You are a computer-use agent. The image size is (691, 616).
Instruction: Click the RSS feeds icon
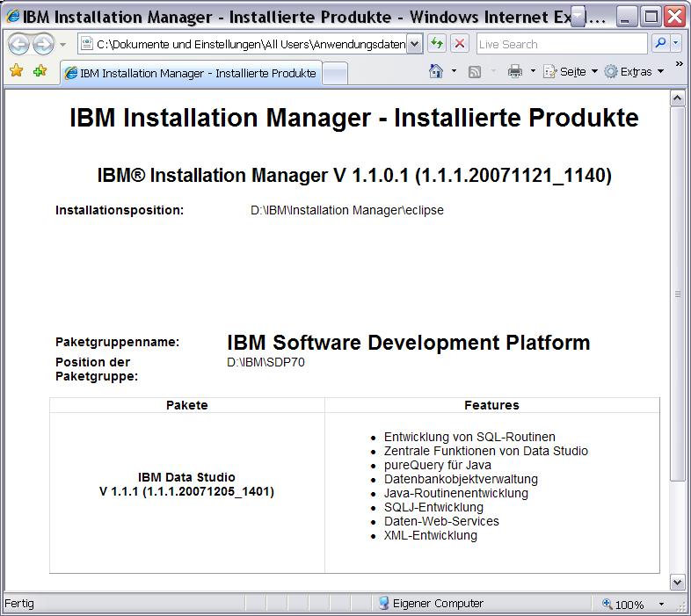pyautogui.click(x=475, y=71)
